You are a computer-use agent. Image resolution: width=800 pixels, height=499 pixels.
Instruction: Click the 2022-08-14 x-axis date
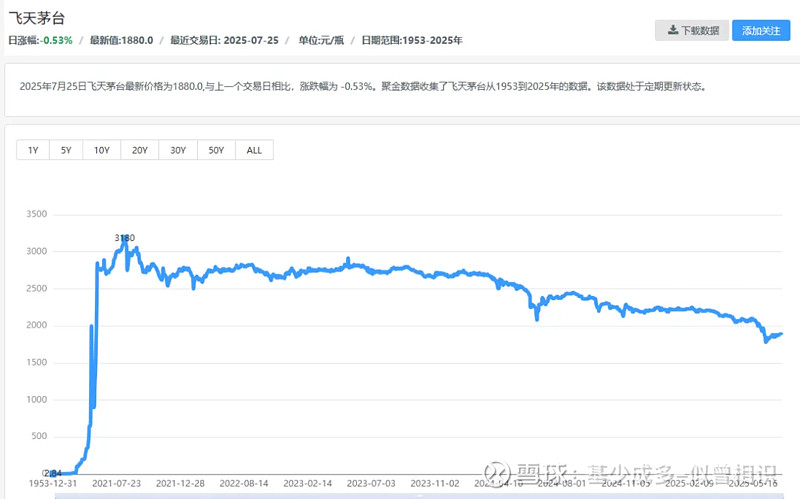pos(244,483)
